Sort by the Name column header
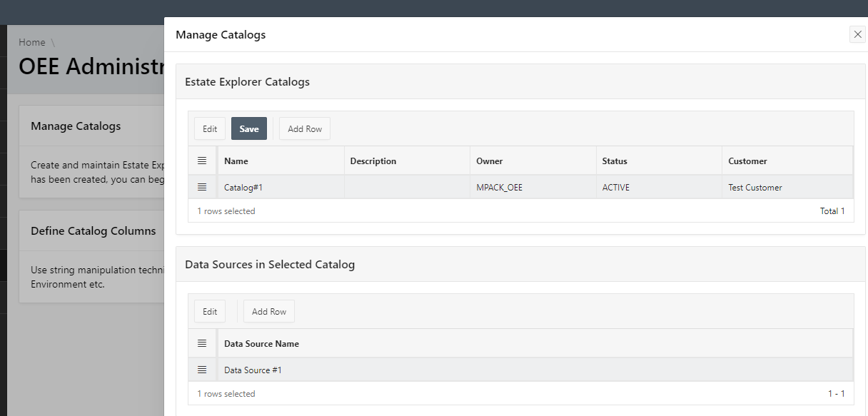Screen dimensions: 868x416 tap(236, 161)
